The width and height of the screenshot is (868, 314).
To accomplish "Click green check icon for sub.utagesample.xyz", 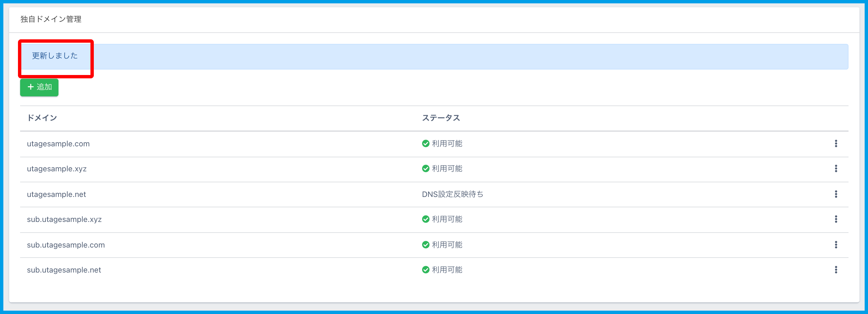I will coord(425,219).
